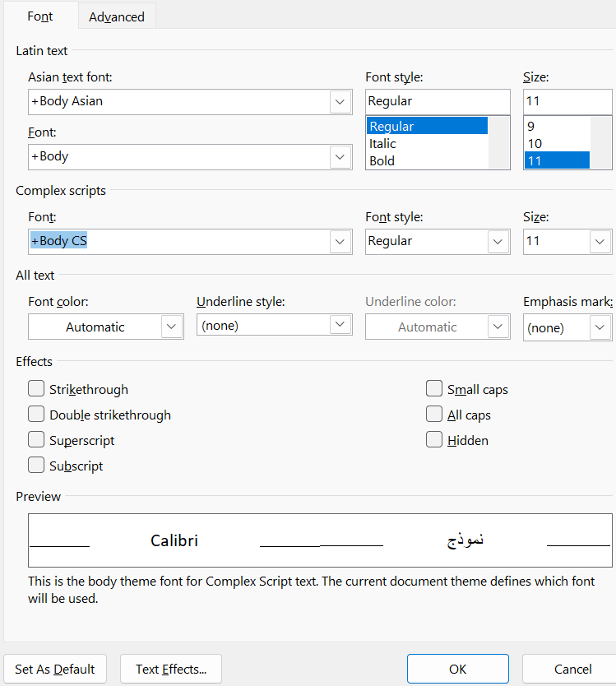Screen dimensions: 616x686
Task: Pick size 10 in Size list
Action: click(x=557, y=143)
